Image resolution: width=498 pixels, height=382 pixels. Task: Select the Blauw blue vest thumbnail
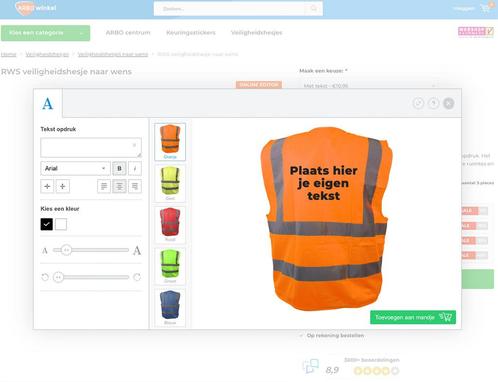coord(170,307)
